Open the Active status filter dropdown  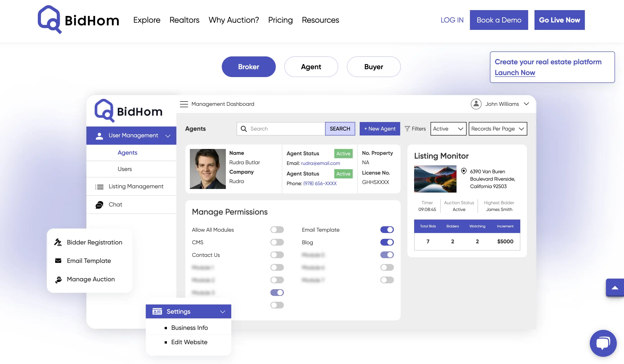(448, 129)
